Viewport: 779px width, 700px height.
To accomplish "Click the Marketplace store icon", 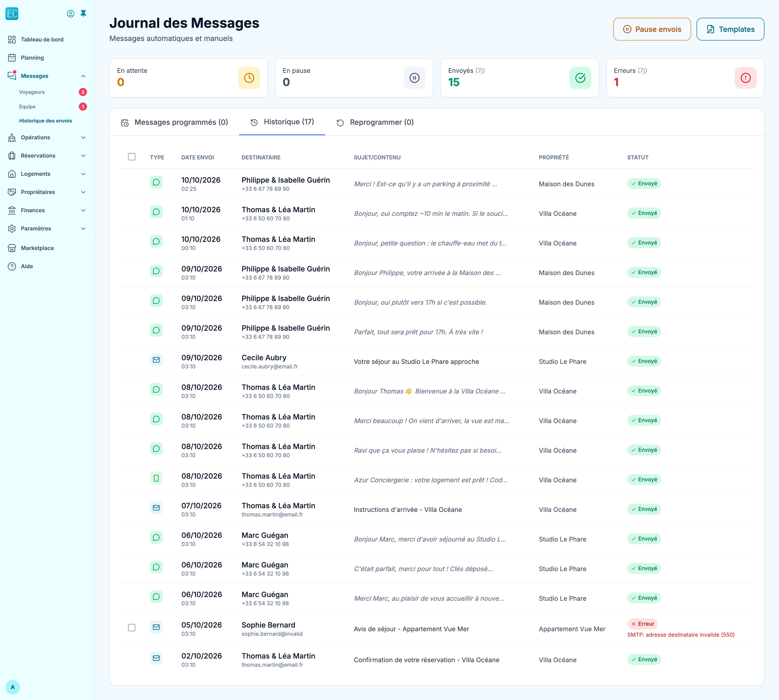I will pyautogui.click(x=12, y=248).
